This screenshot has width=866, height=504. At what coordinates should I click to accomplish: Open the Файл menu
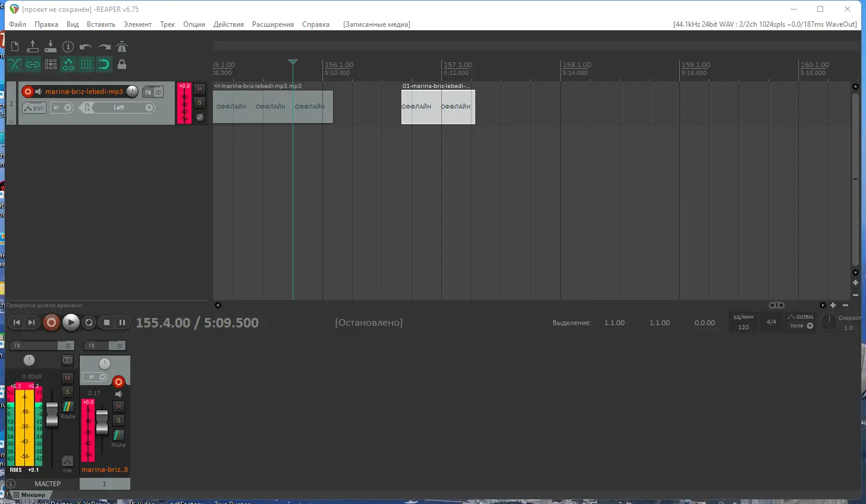(x=17, y=24)
